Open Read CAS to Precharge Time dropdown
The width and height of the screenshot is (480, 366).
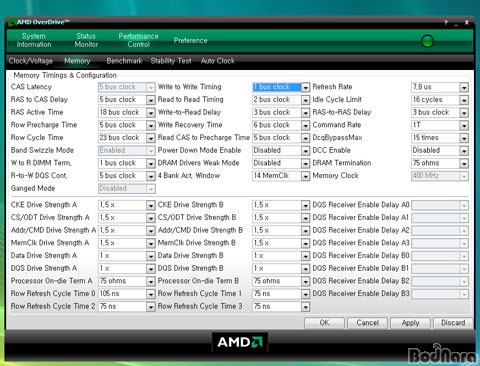pyautogui.click(x=305, y=138)
